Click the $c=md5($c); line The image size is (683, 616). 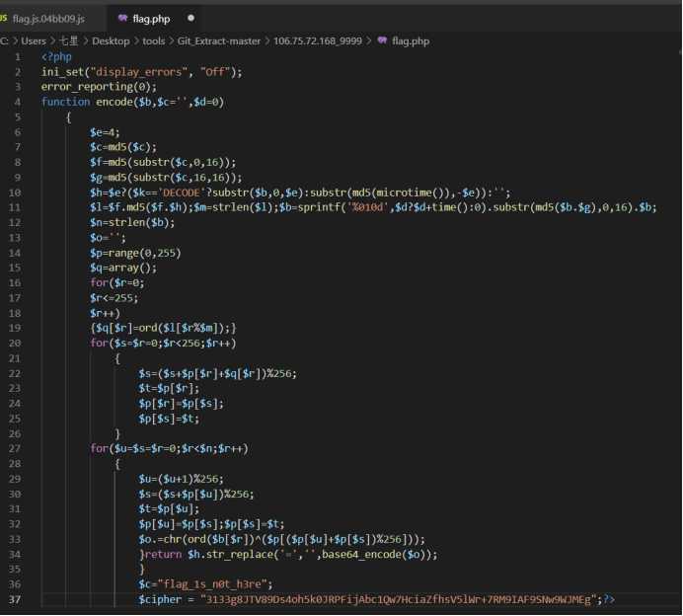[122, 147]
